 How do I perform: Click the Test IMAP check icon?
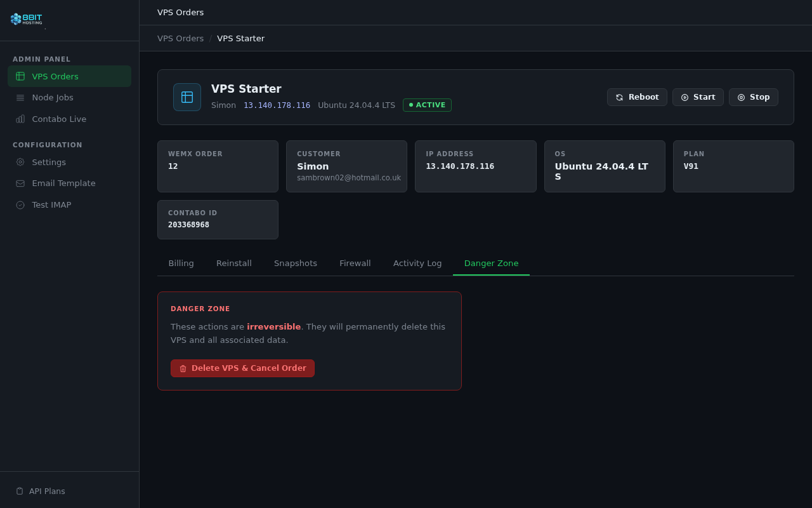[20, 205]
